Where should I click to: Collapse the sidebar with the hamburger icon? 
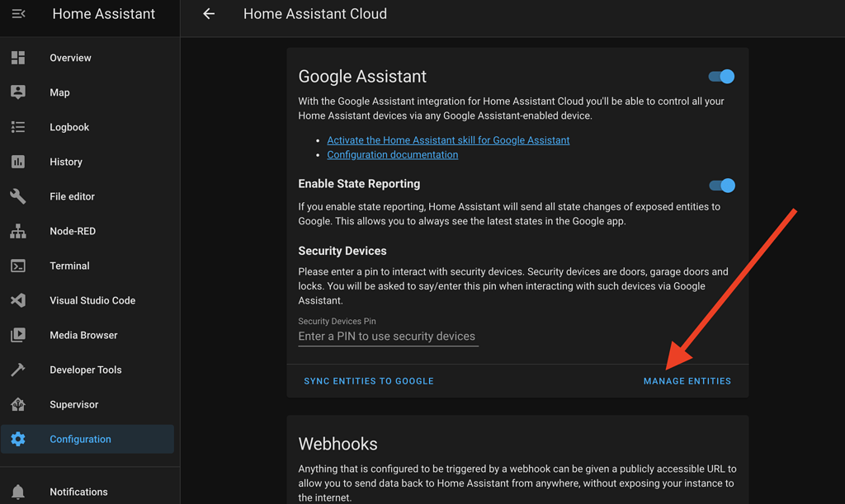[x=18, y=13]
